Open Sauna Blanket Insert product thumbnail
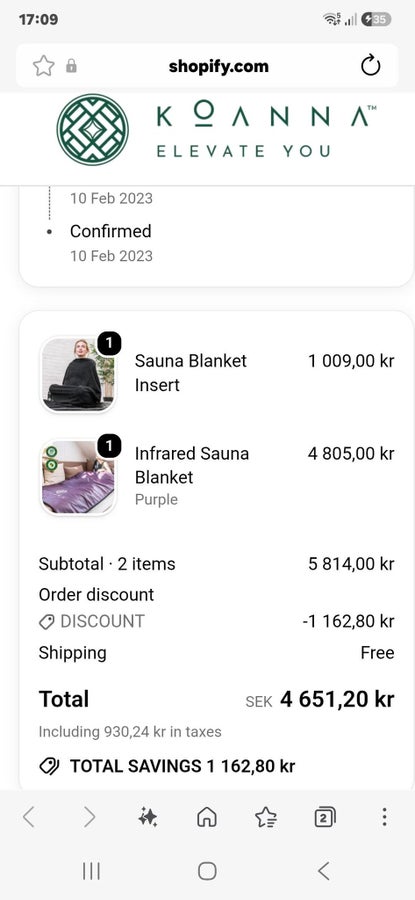Image resolution: width=415 pixels, height=900 pixels. point(78,374)
